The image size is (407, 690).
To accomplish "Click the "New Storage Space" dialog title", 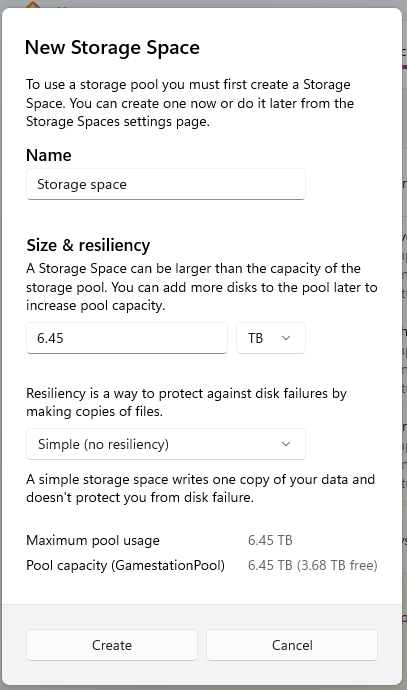I will [x=112, y=48].
